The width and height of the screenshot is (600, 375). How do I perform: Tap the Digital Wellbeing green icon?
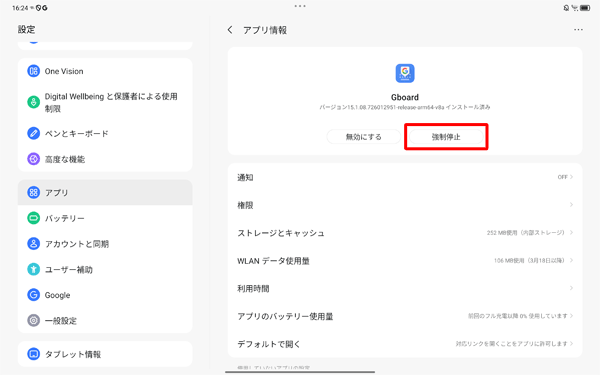[x=33, y=102]
